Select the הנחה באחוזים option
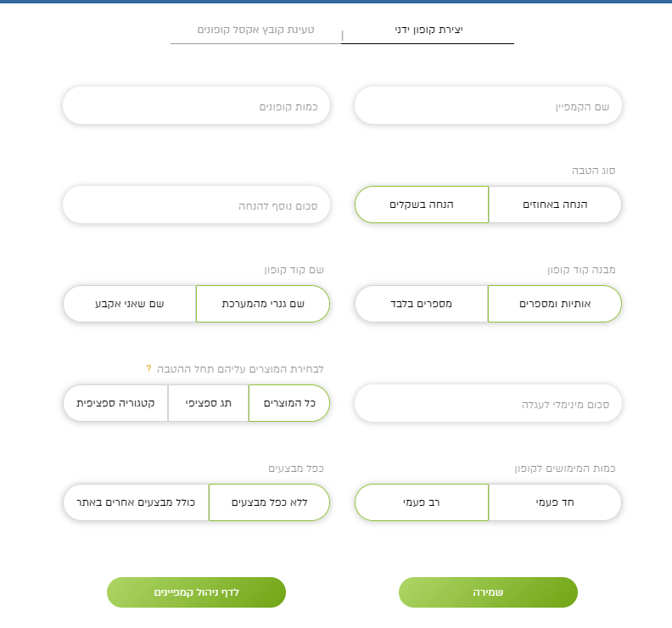 [555, 205]
